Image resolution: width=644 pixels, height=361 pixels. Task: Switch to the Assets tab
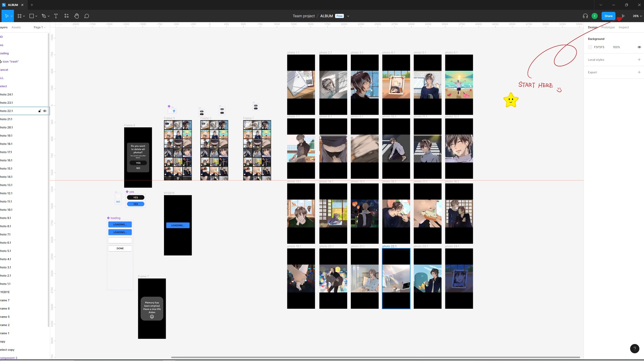[x=16, y=27]
